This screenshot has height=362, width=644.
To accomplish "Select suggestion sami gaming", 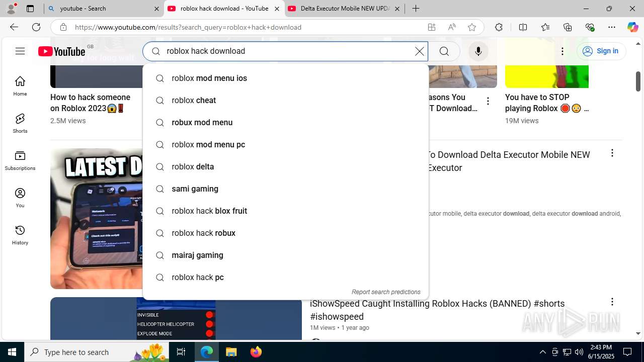I will click(x=286, y=189).
